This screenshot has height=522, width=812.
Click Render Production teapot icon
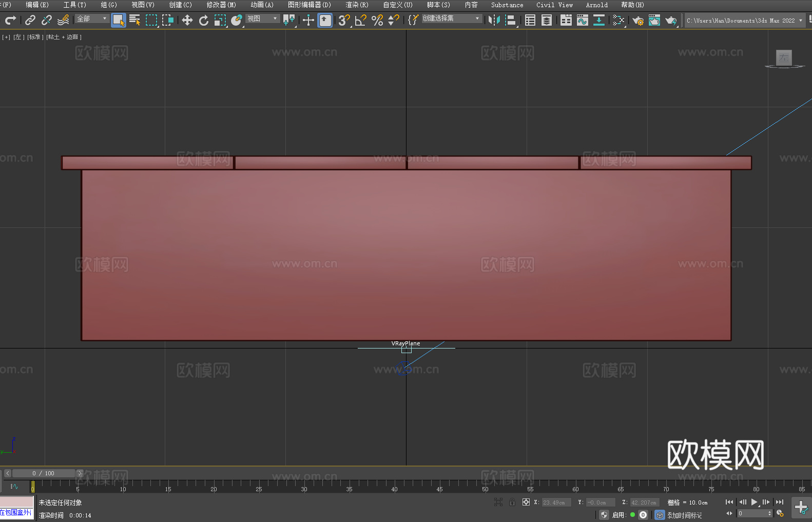point(671,21)
